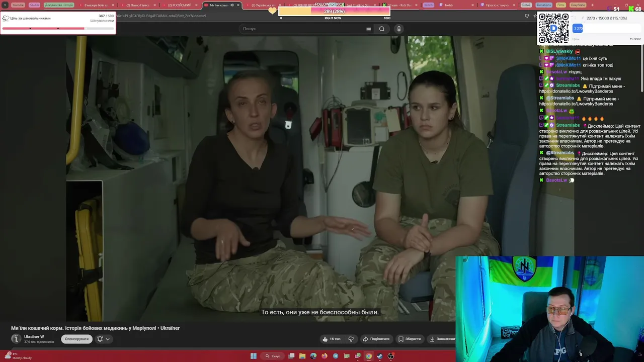Image resolution: width=644 pixels, height=362 pixels.
Task: Click the donatello.to link in Streamlabs chat message
Action: [x=576, y=92]
